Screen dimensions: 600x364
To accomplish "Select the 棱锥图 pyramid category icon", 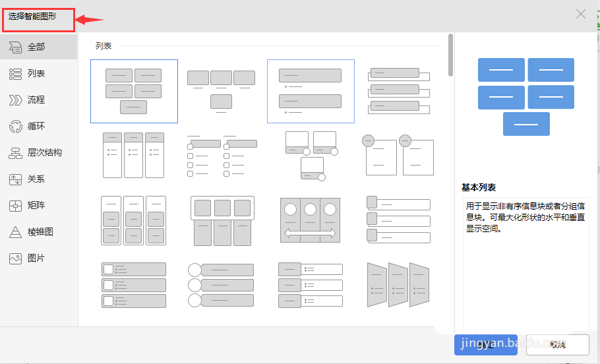I will [x=15, y=232].
